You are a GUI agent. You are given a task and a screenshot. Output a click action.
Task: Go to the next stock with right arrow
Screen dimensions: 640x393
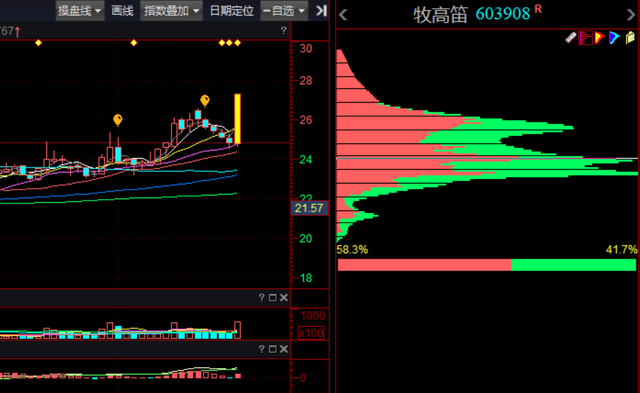click(x=631, y=15)
